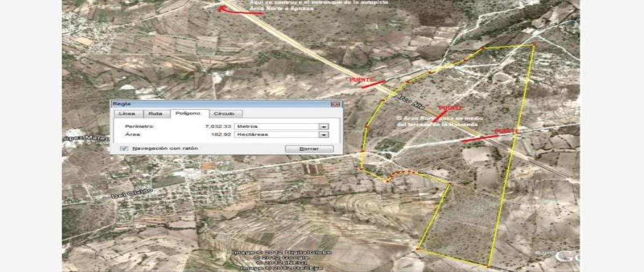The width and height of the screenshot is (644, 272).
Task: Click the polygon's bottom-left corner vertex
Action: tap(417, 249)
